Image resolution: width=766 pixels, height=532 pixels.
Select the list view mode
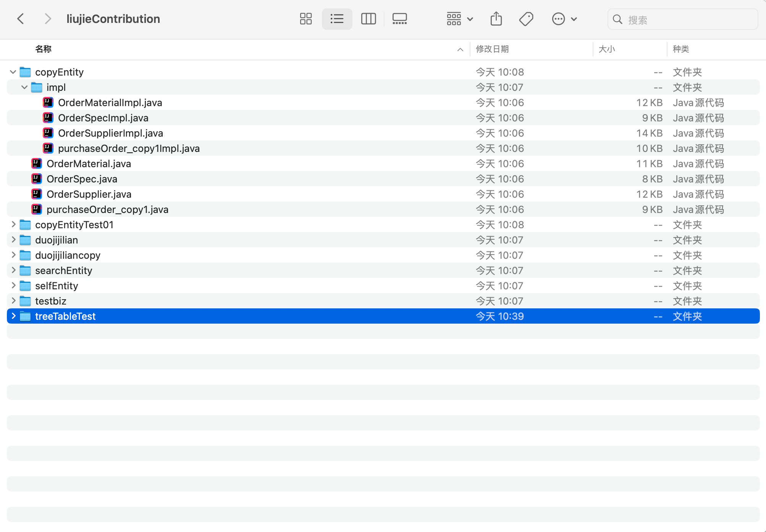click(337, 19)
